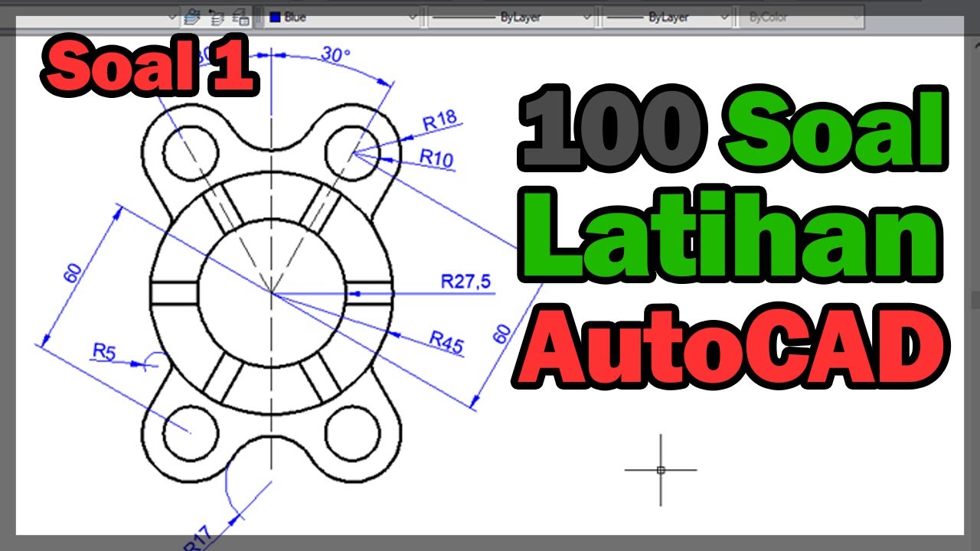The width and height of the screenshot is (980, 551).
Task: Select the R10 dimension text
Action: click(436, 158)
